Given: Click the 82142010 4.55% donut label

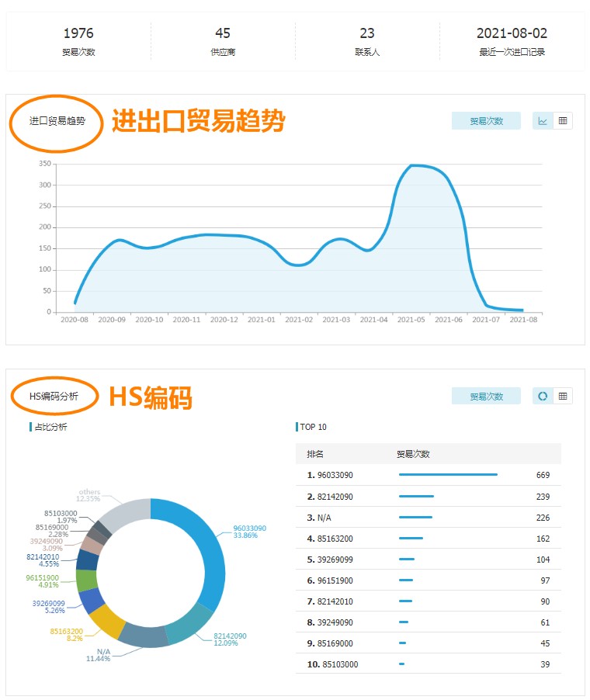Looking at the screenshot, I should click(43, 560).
